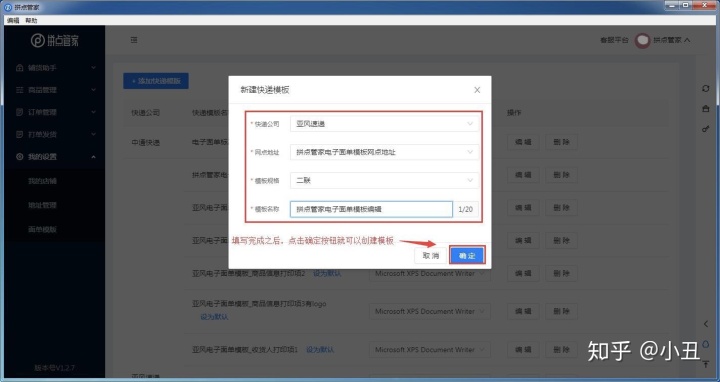Click the 确定 button to create template
The width and height of the screenshot is (720, 382).
pos(467,255)
